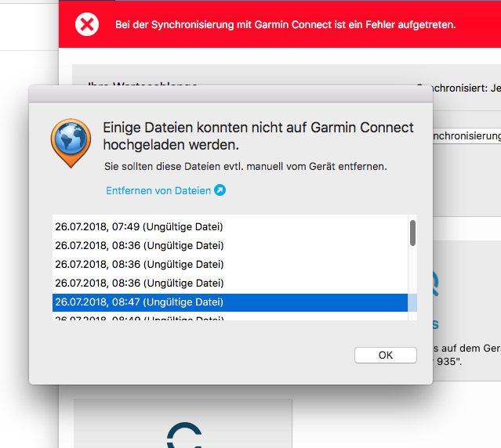The image size is (501, 448).
Task: Click the Garmin globe pin icon
Action: (x=71, y=143)
